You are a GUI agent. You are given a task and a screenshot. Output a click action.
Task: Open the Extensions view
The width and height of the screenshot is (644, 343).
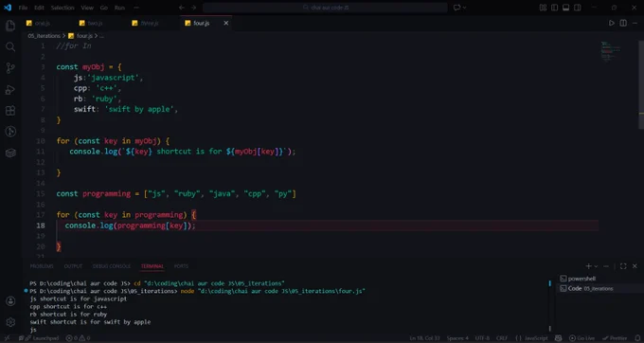[10, 111]
